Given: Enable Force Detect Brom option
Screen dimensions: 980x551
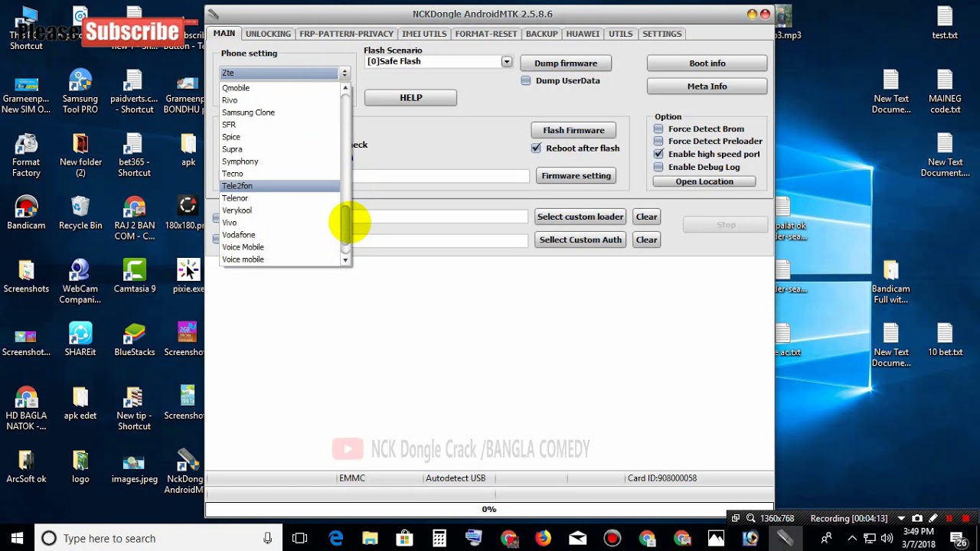Looking at the screenshot, I should click(658, 129).
